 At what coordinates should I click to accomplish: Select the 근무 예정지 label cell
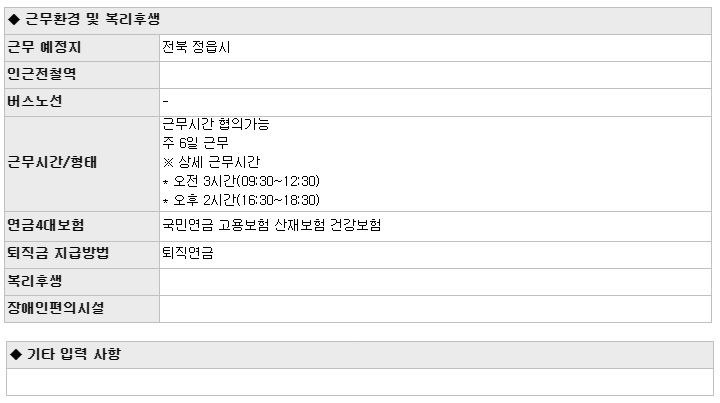[82, 48]
